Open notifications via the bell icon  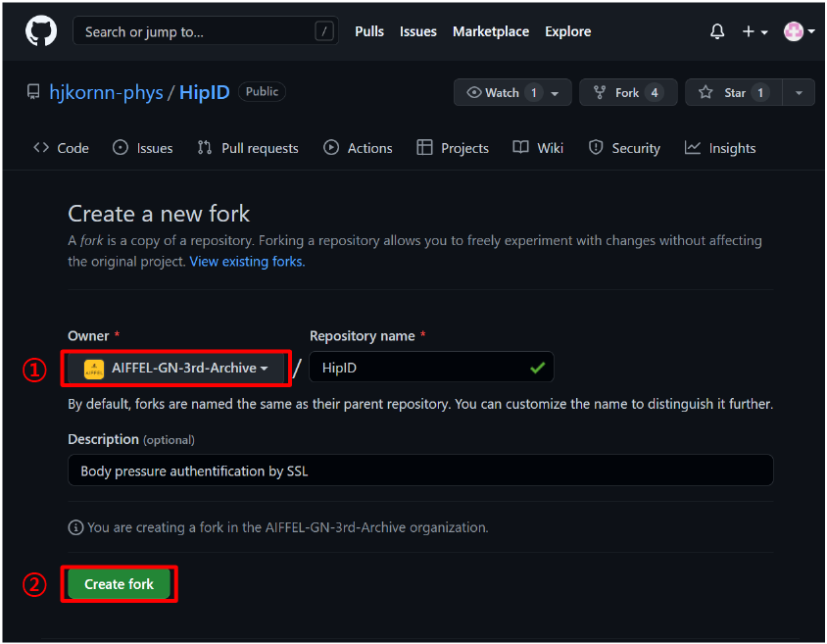coord(717,30)
